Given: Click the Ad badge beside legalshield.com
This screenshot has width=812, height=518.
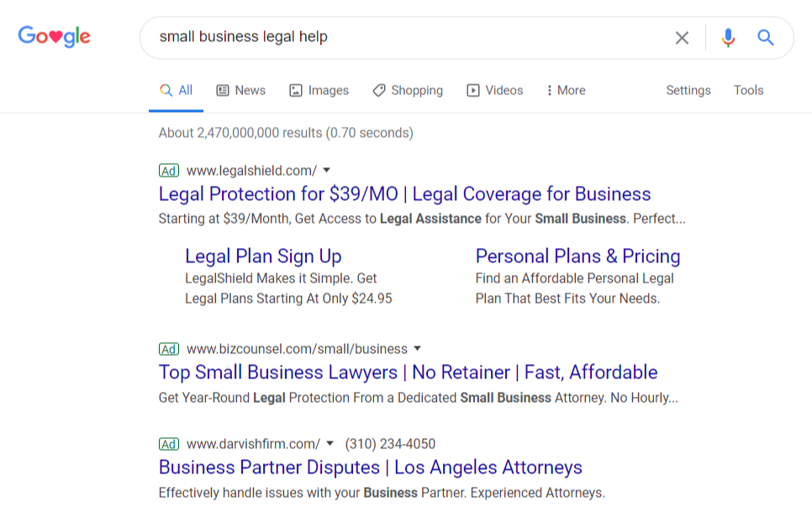Looking at the screenshot, I should click(169, 171).
